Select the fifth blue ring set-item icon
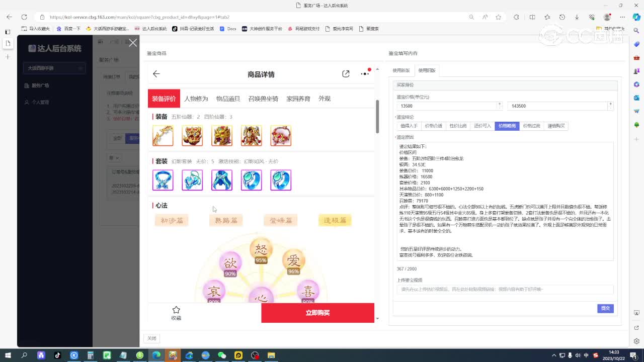 pos(281,180)
